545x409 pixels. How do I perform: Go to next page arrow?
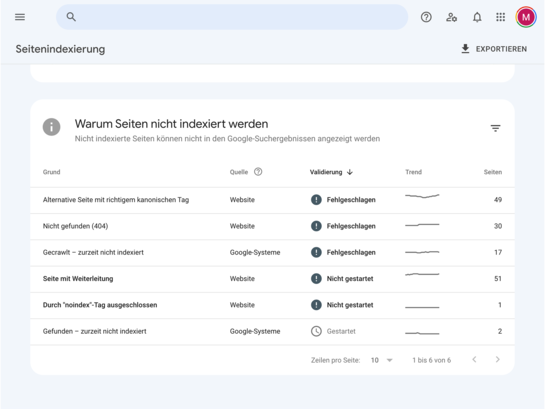click(497, 360)
